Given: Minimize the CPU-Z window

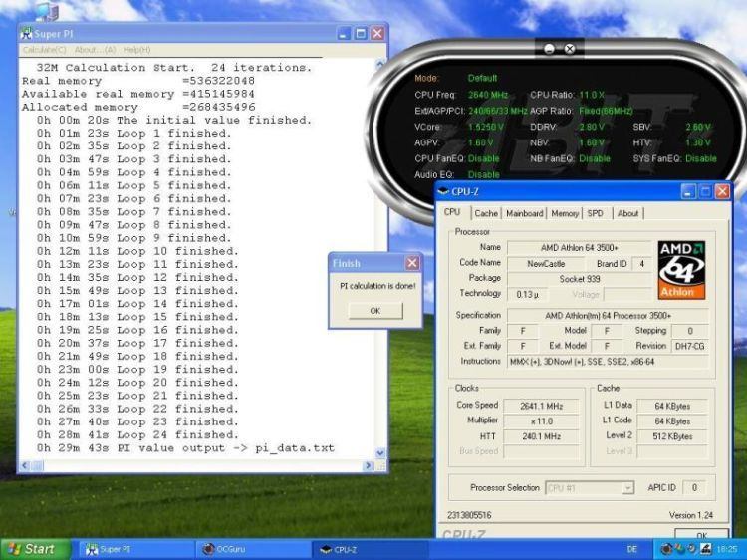Looking at the screenshot, I should tap(688, 192).
